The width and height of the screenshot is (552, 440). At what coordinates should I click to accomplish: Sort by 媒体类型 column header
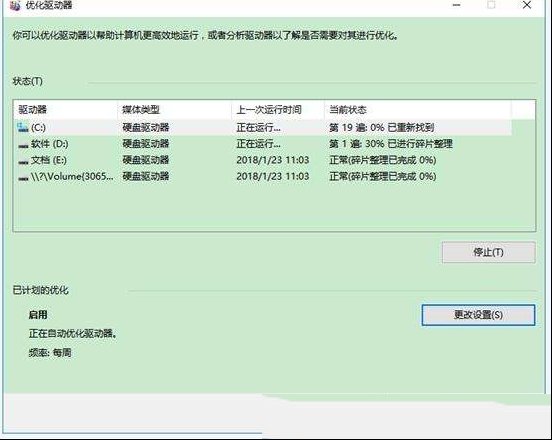click(174, 109)
